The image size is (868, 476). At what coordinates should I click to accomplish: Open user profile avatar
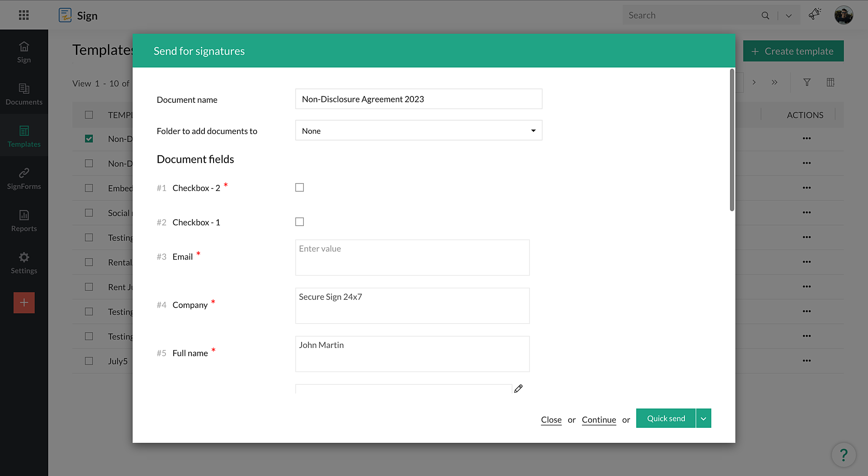(843, 15)
